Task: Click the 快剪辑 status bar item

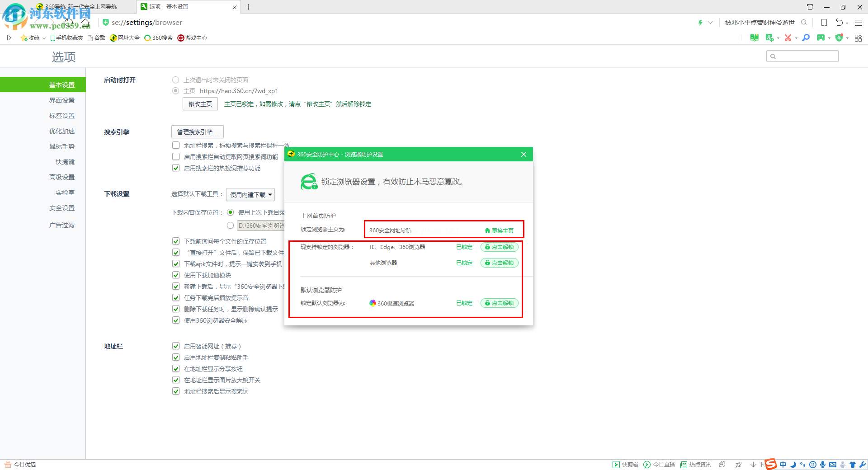Action: (x=625, y=465)
